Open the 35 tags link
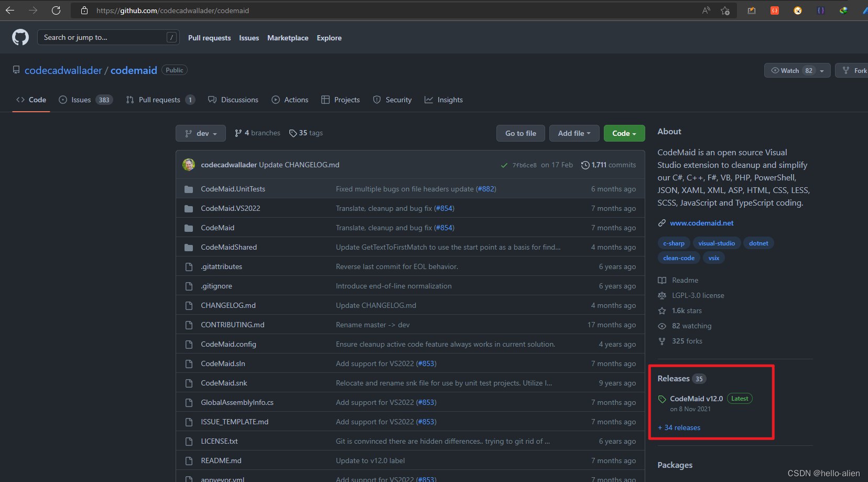Viewport: 868px width, 482px height. click(306, 133)
